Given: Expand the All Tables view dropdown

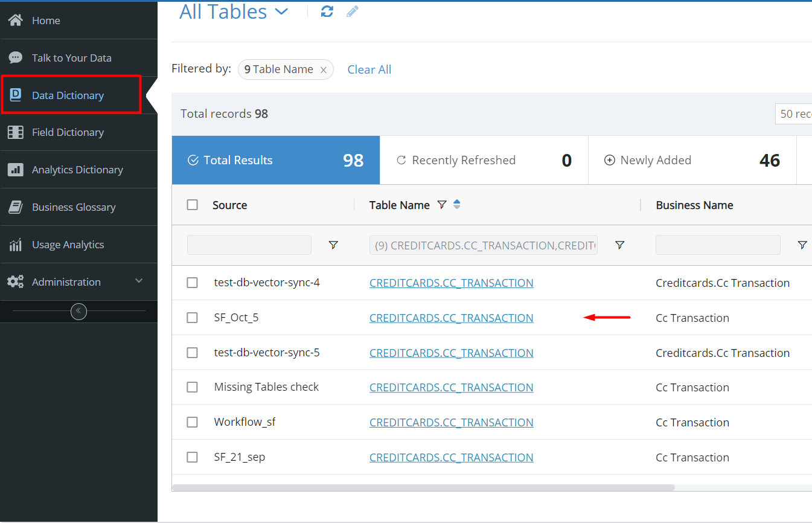Looking at the screenshot, I should click(x=281, y=11).
